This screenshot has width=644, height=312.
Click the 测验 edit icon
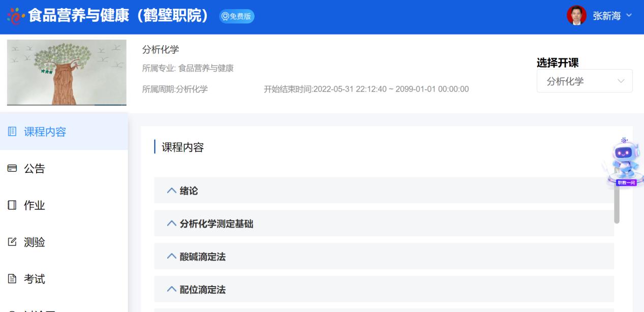[x=12, y=242]
